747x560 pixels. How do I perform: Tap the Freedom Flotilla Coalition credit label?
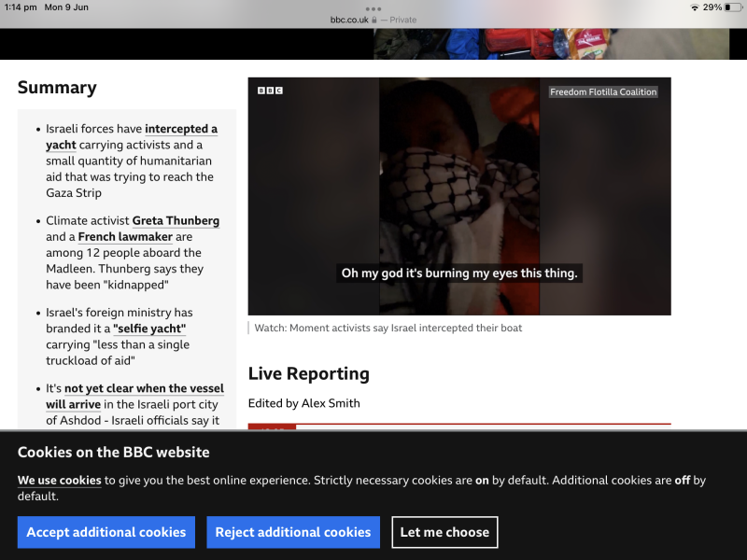pos(603,92)
